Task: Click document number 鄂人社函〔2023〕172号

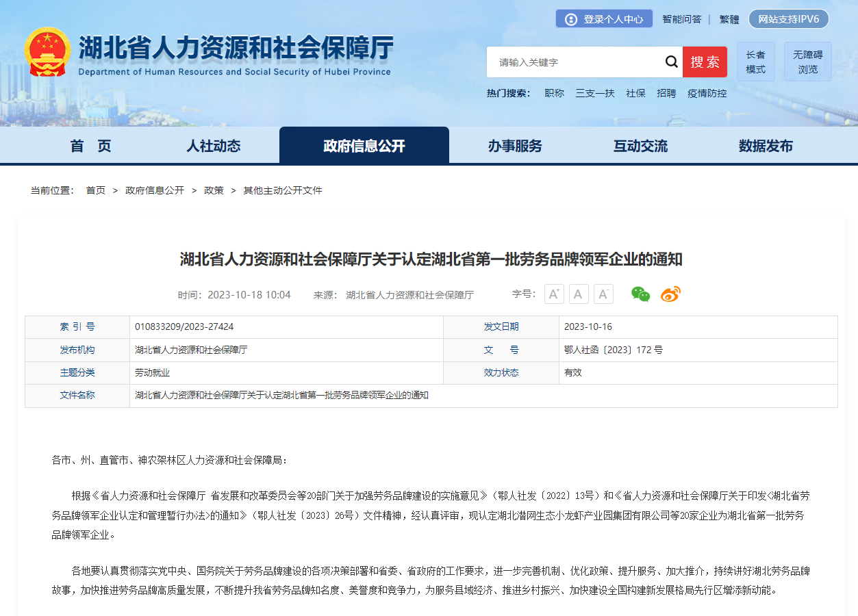Action: pyautogui.click(x=614, y=350)
